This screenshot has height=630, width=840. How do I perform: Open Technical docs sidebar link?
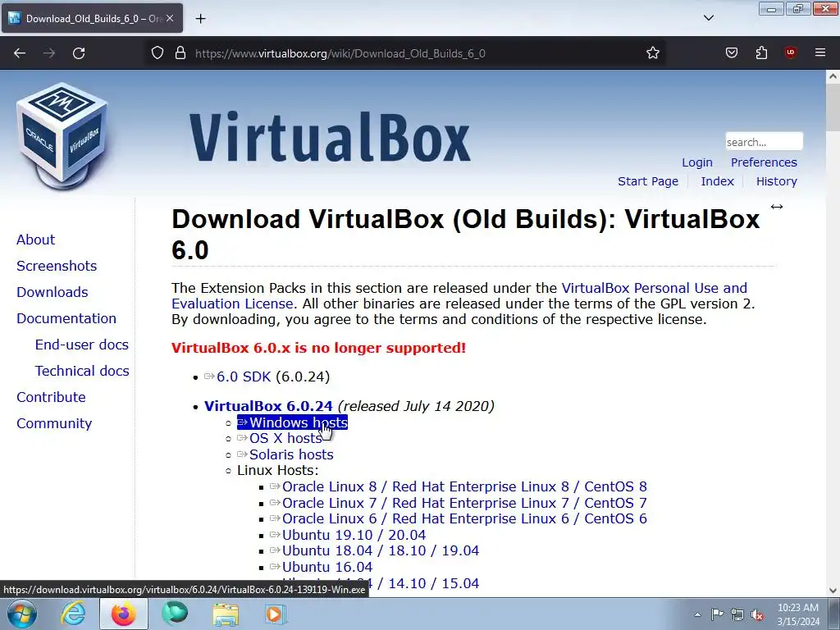[82, 371]
